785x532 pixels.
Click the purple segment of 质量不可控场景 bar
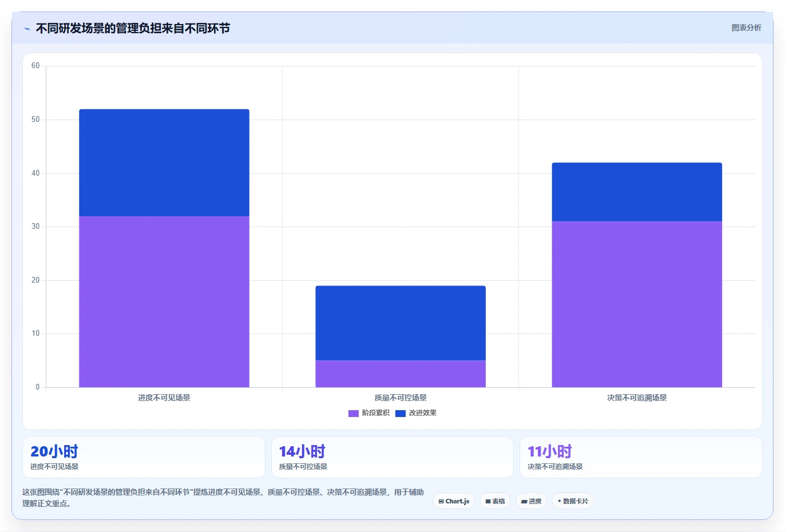pos(401,374)
